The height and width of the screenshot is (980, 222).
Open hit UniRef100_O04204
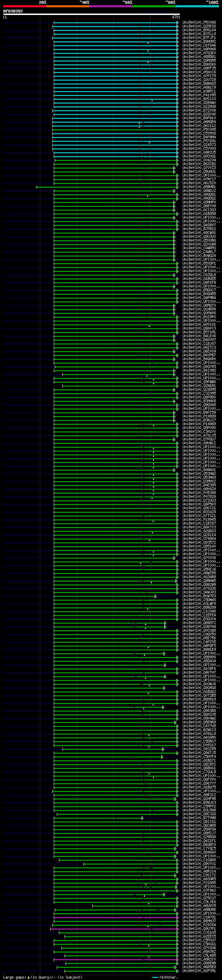point(199,160)
